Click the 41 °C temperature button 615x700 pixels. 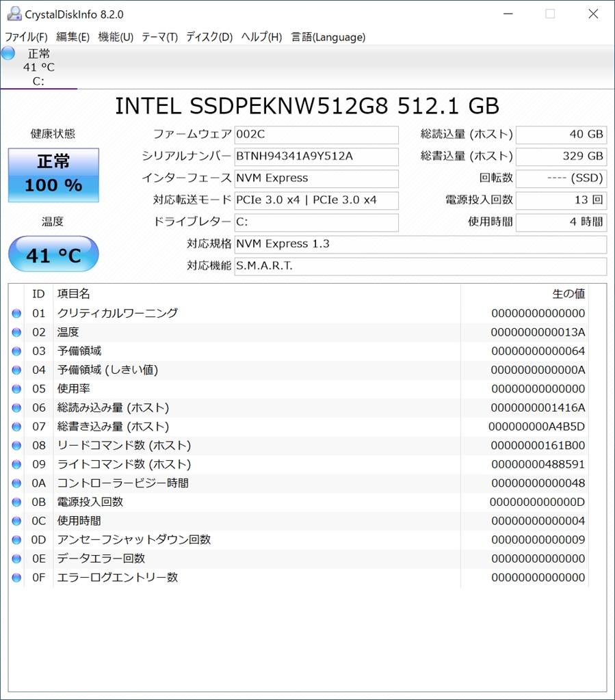pos(53,255)
